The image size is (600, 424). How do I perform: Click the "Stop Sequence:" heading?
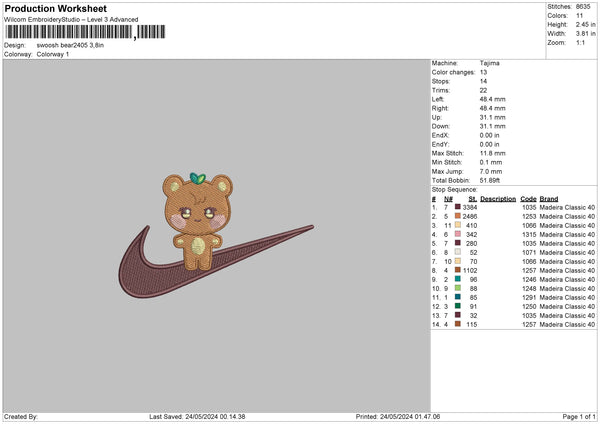click(455, 189)
